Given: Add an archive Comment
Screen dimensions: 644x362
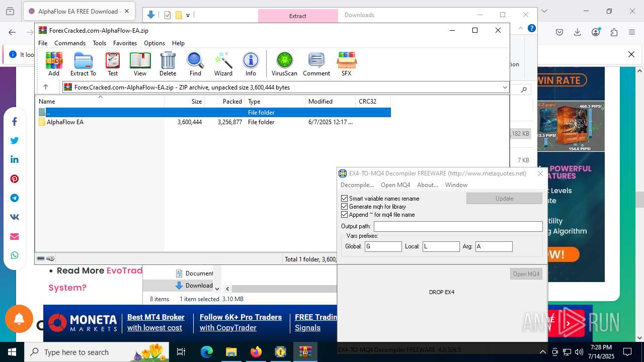Looking at the screenshot, I should pyautogui.click(x=316, y=64).
